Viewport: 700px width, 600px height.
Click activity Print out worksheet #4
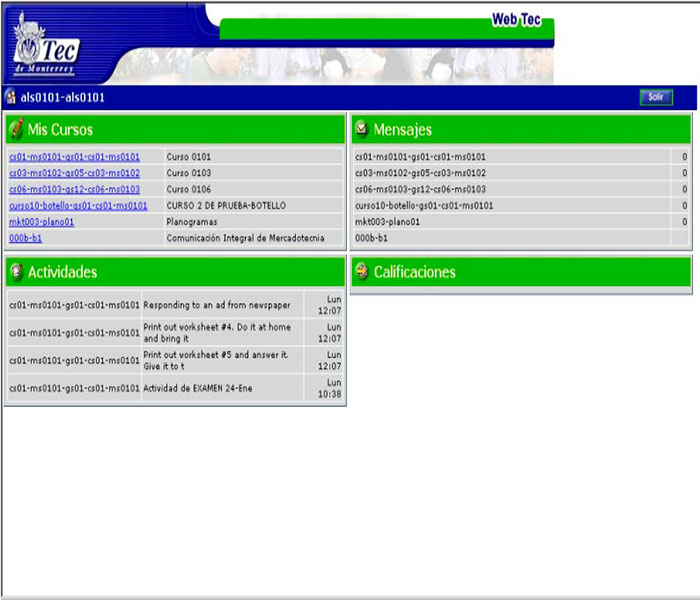pos(217,333)
